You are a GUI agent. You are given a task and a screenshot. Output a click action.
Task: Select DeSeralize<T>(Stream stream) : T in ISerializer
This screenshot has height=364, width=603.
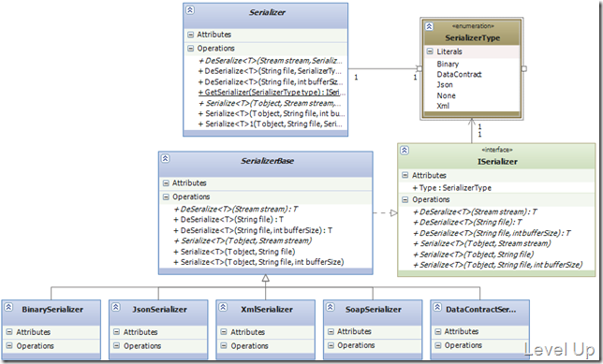click(475, 211)
